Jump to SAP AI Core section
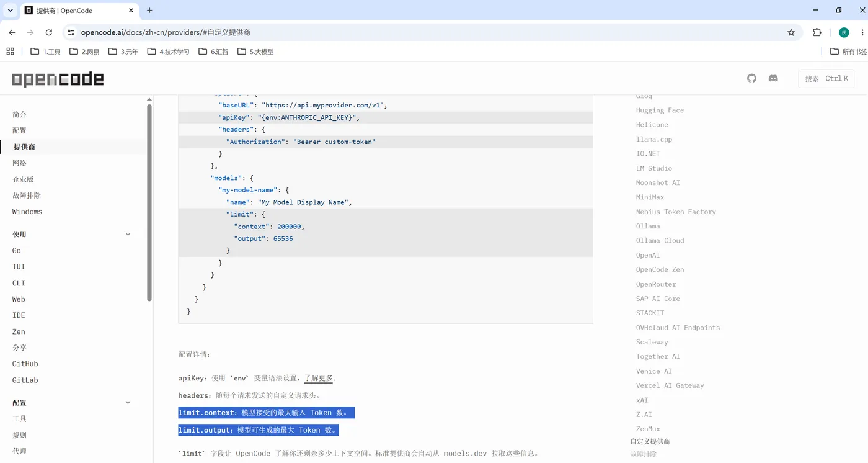Screen dimensions: 868x463 tap(658, 299)
